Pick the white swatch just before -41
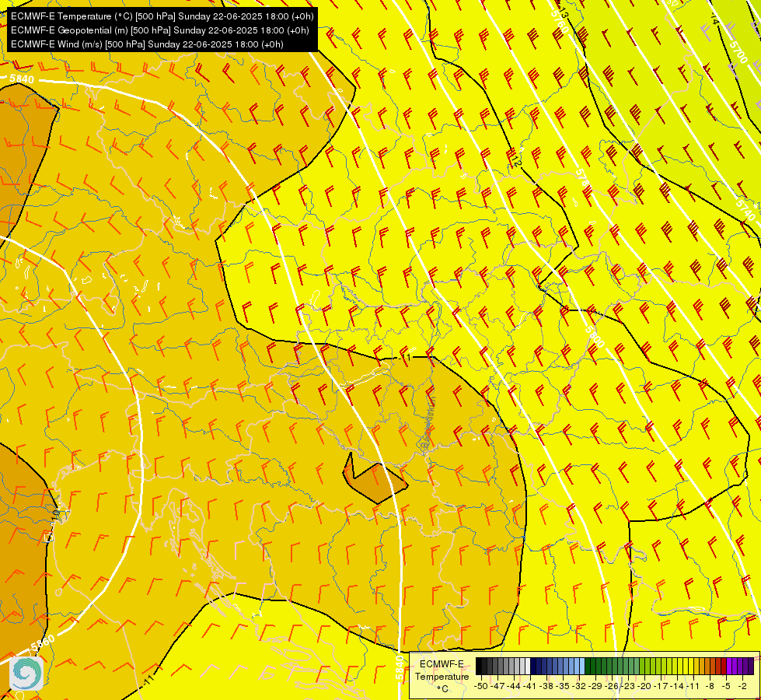The image size is (761, 700). (x=528, y=666)
